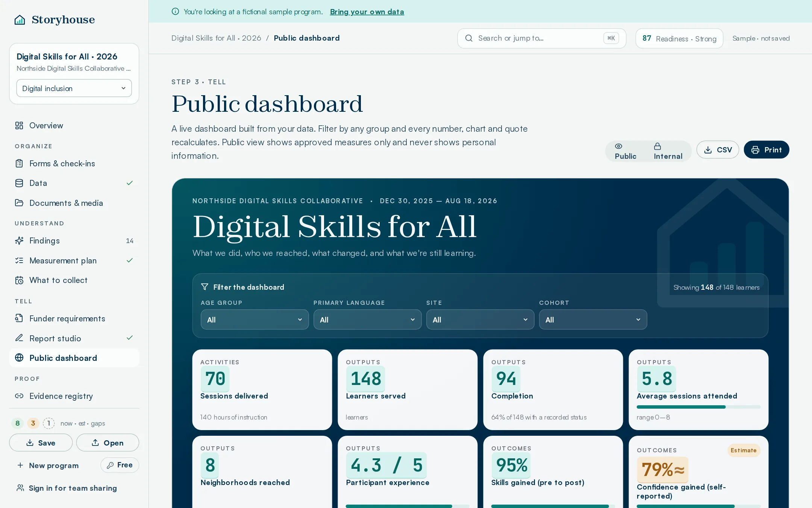812x508 pixels.
Task: Click the Participant experience progress bar
Action: point(408,506)
